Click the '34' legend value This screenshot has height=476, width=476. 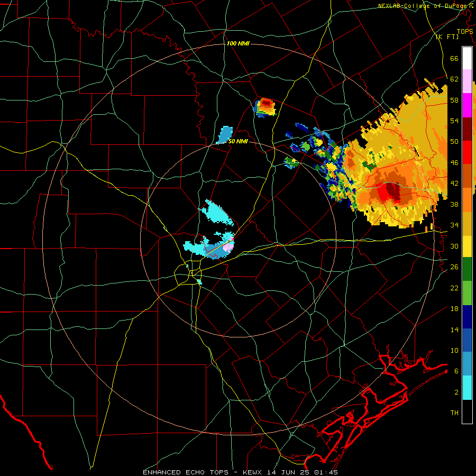coord(454,225)
